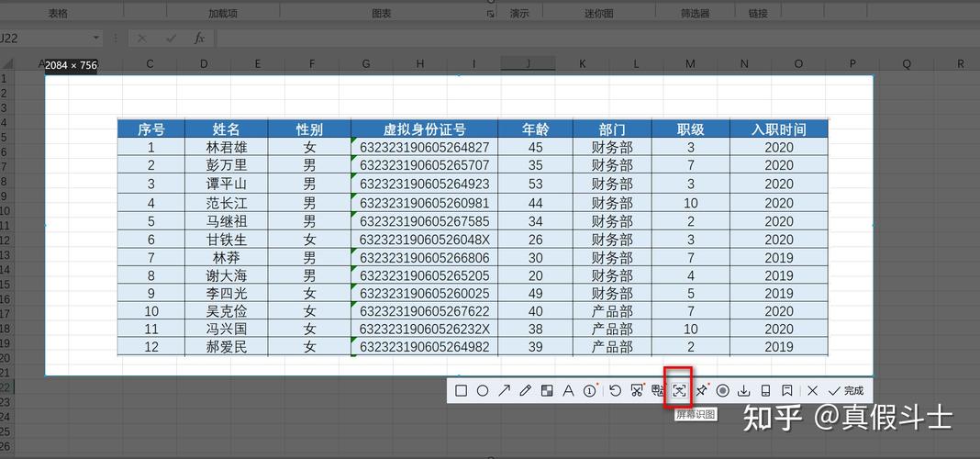Click the 年龄 header cell

click(536, 129)
